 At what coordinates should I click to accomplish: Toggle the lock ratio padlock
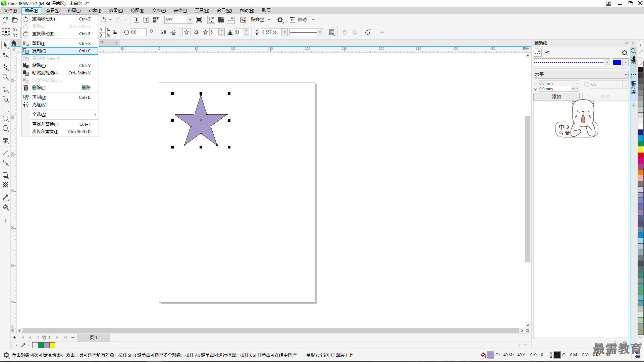115,32
